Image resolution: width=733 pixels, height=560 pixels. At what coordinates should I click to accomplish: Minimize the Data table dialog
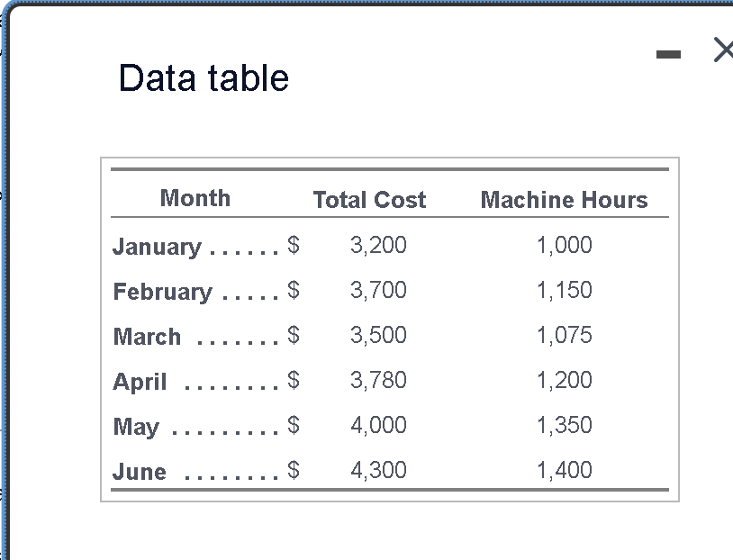click(668, 55)
